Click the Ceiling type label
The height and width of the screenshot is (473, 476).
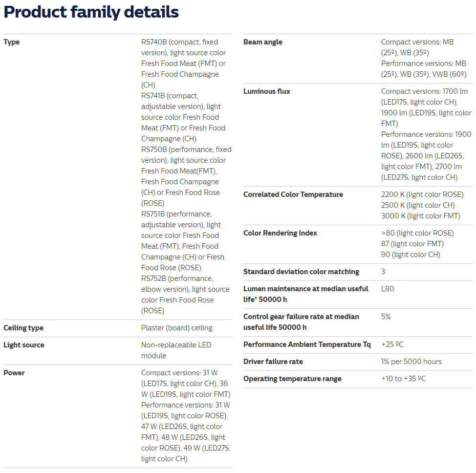point(23,328)
